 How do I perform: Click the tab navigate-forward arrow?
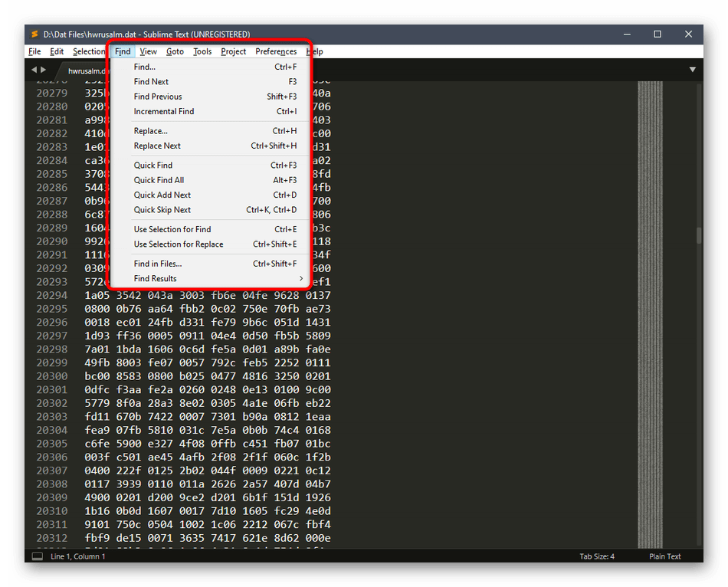pyautogui.click(x=43, y=70)
